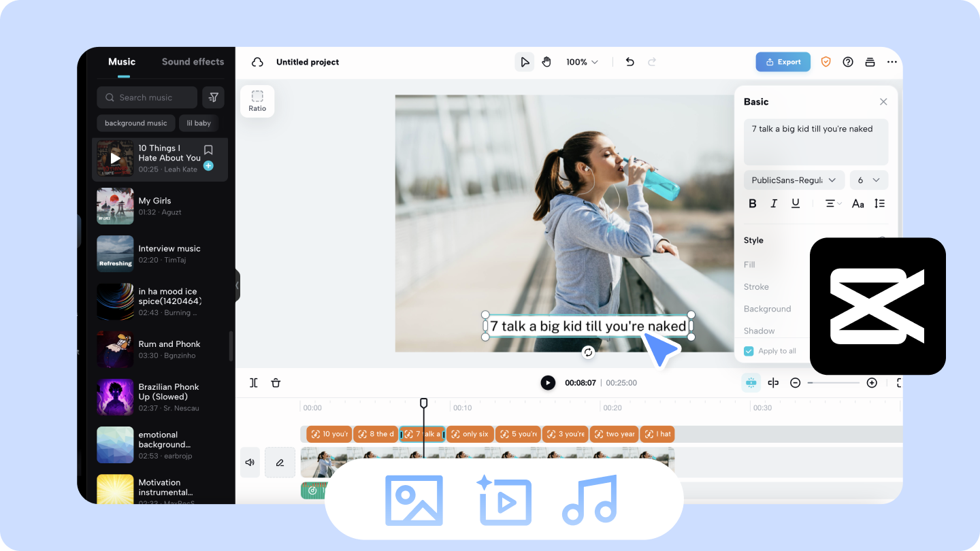Open the three-dot more options menu
The image size is (980, 551).
coord(892,62)
